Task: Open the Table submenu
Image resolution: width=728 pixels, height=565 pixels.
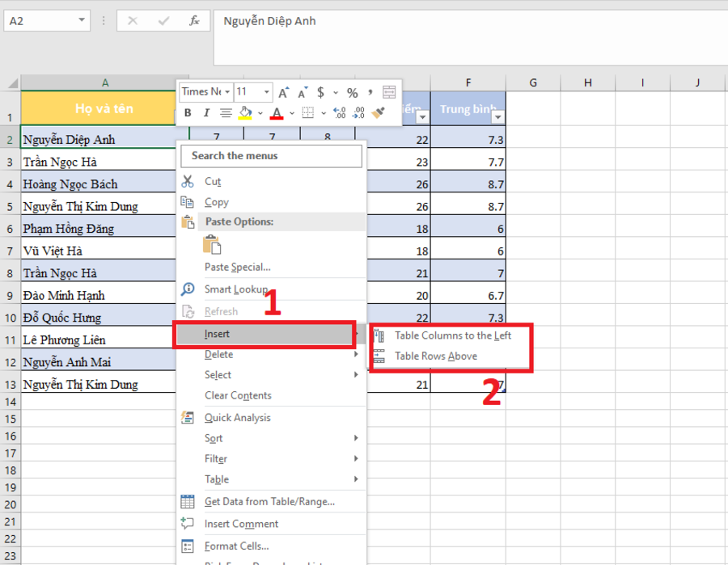Action: click(271, 479)
